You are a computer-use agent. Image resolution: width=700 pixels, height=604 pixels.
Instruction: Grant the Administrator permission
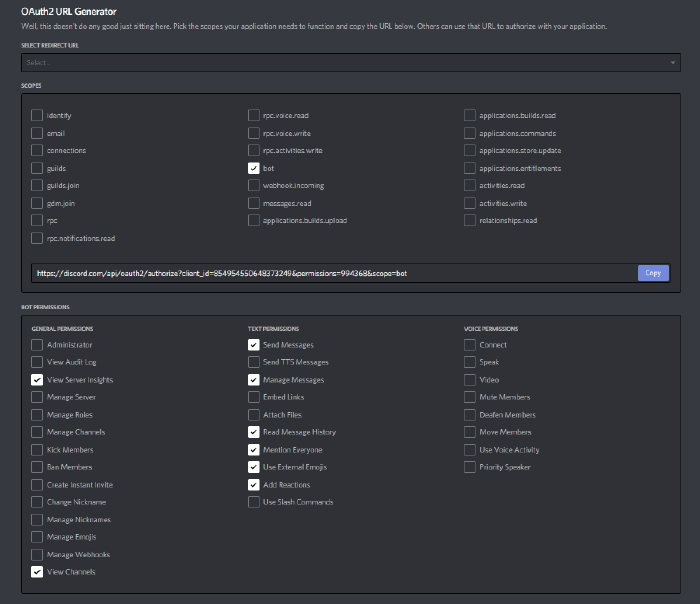point(37,345)
